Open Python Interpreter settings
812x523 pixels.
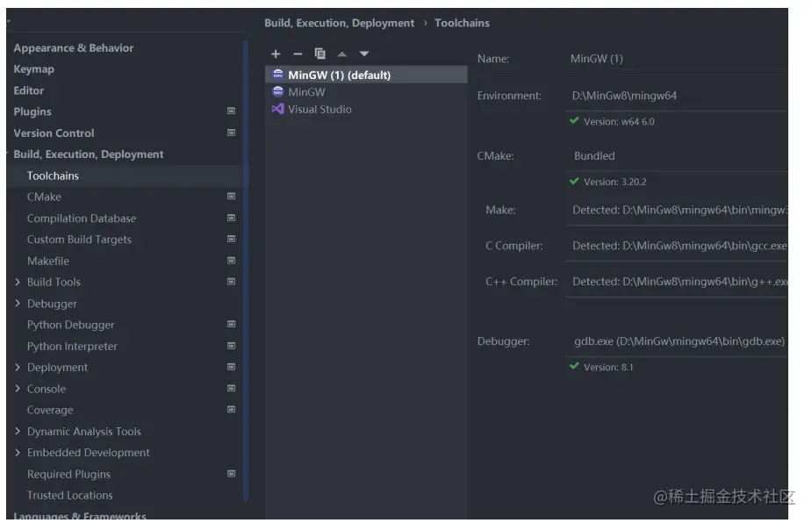click(x=72, y=346)
